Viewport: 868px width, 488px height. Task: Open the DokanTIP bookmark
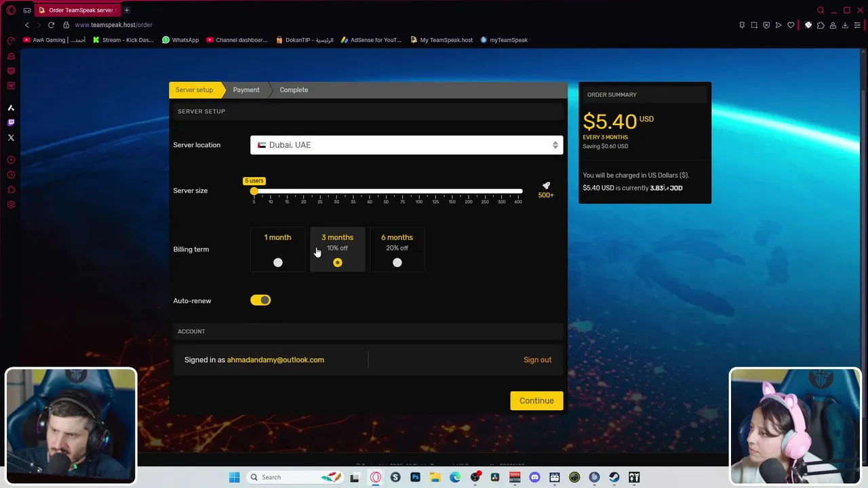point(304,40)
